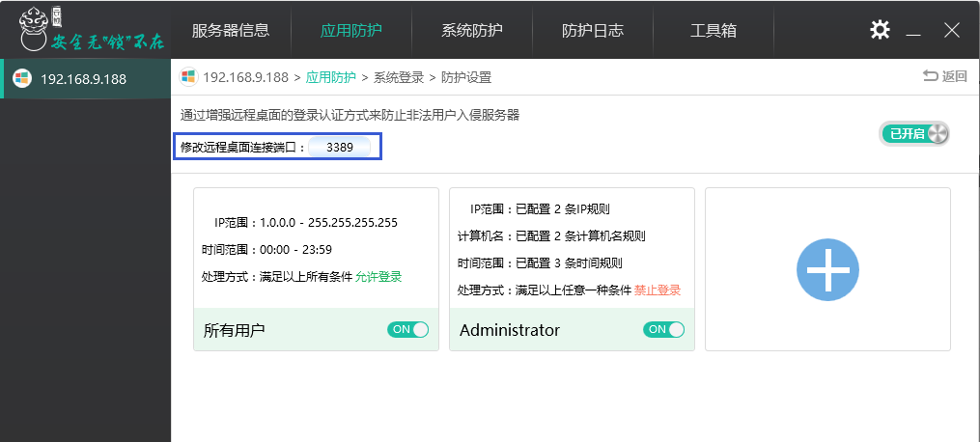Turn off the Administrator ON switch

point(663,330)
